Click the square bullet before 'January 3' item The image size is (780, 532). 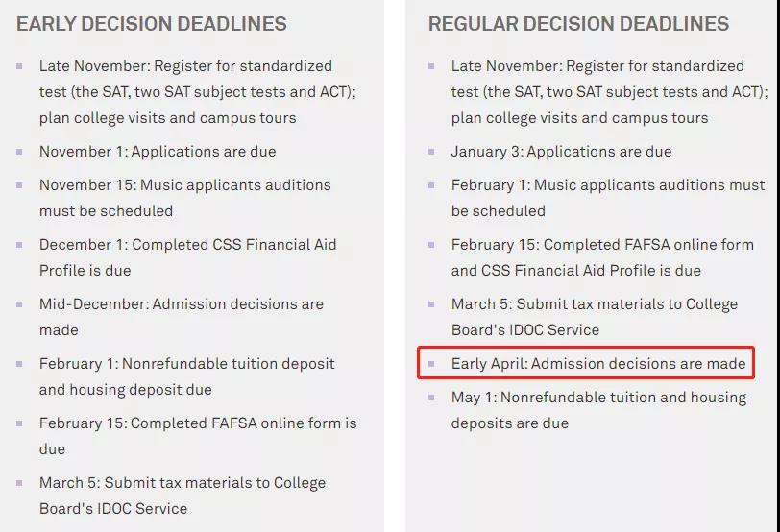[430, 152]
